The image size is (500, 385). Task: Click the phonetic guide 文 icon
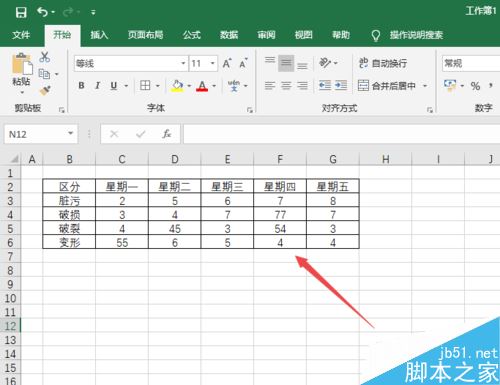[234, 86]
